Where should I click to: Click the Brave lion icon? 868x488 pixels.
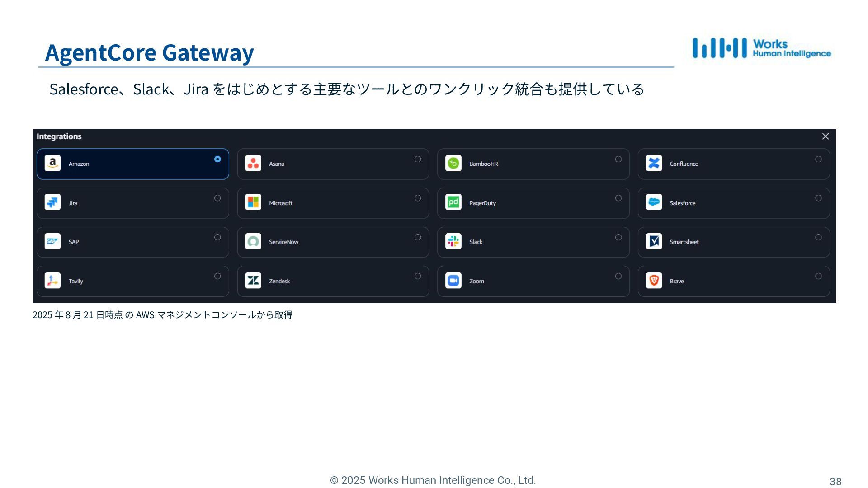pos(654,280)
